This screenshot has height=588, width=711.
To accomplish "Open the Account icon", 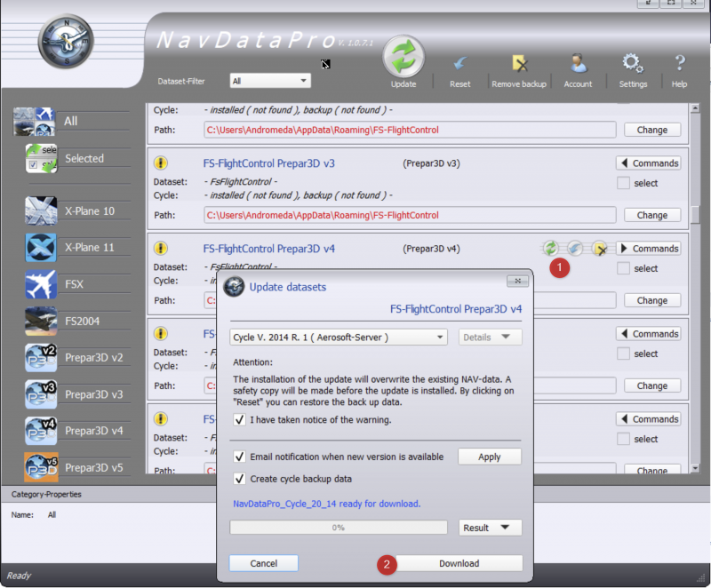I will point(578,63).
